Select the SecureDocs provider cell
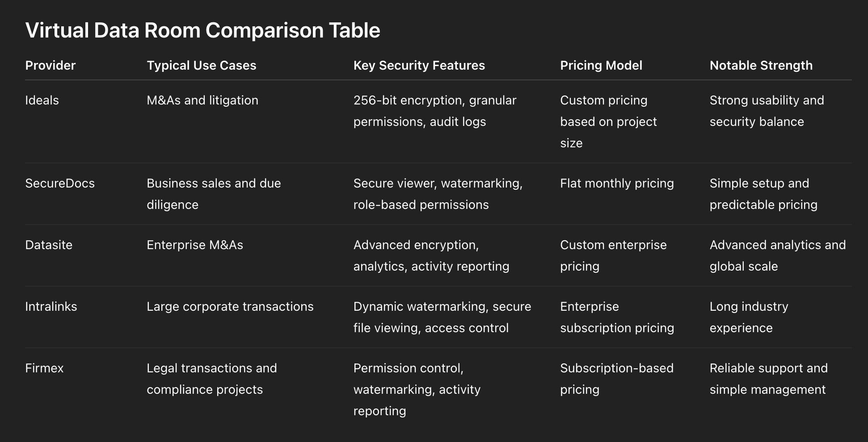The height and width of the screenshot is (442, 868). [x=60, y=183]
